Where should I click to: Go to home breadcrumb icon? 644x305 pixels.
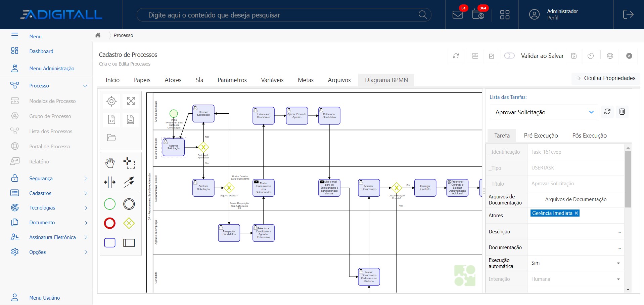click(x=98, y=35)
